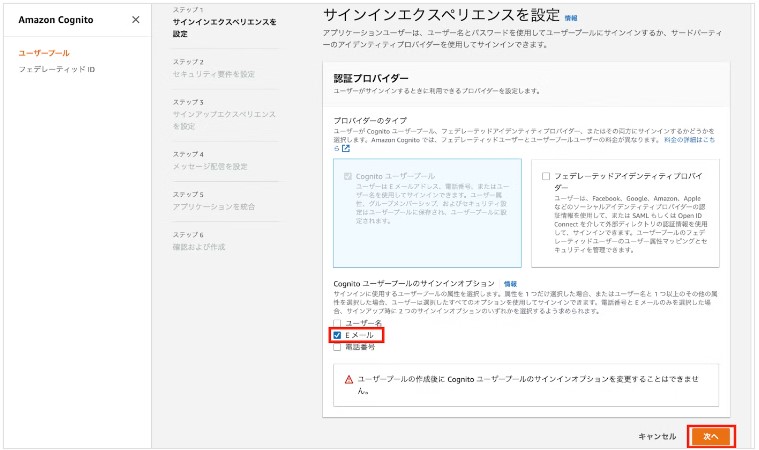Select ステップ1 サインインエクスペリエンスを設定
This screenshot has width=759, height=450.
tap(225, 21)
